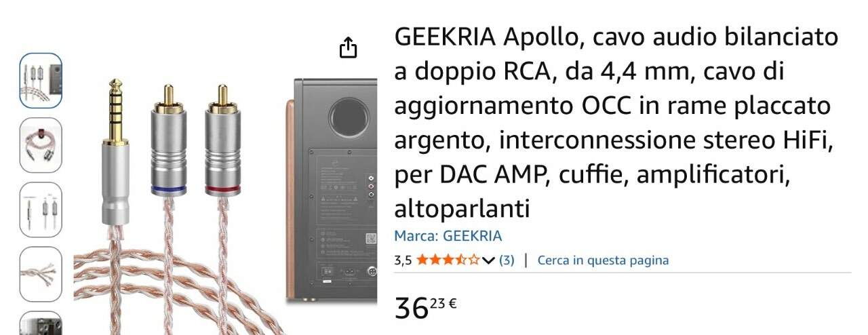868x335 pixels.
Task: Click the QR code on speaker panel
Action: click(370, 238)
